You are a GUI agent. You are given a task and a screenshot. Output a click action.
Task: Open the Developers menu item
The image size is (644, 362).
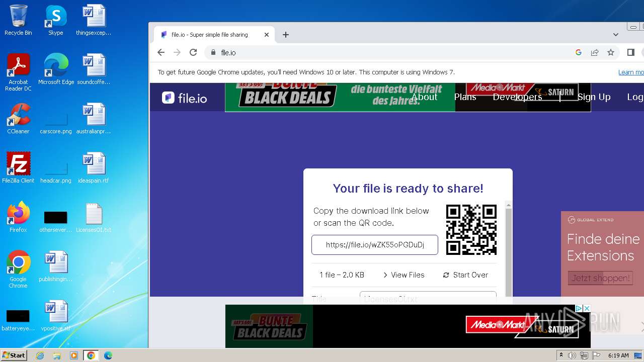517,97
